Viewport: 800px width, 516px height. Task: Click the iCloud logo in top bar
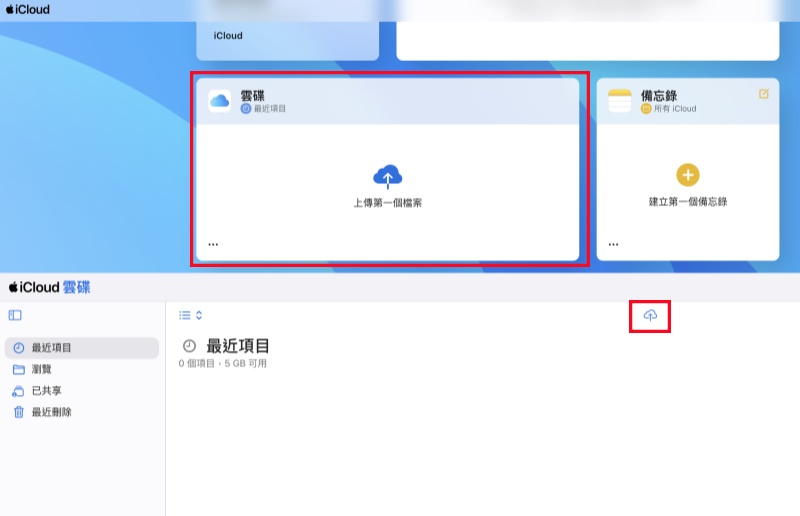coord(28,9)
